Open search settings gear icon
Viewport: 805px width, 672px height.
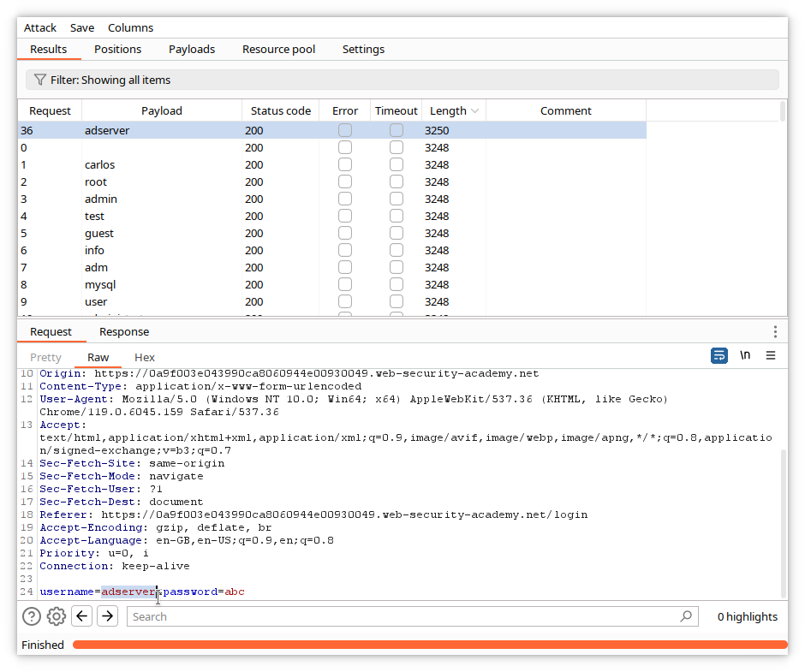[57, 616]
